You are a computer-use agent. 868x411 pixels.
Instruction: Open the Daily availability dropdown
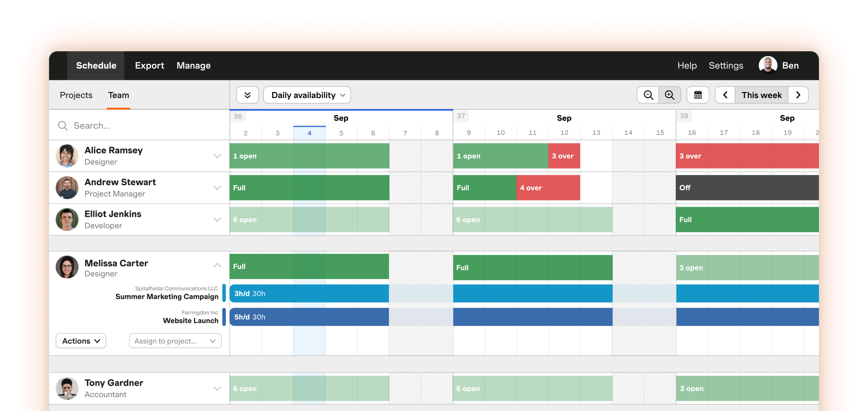[x=307, y=95]
